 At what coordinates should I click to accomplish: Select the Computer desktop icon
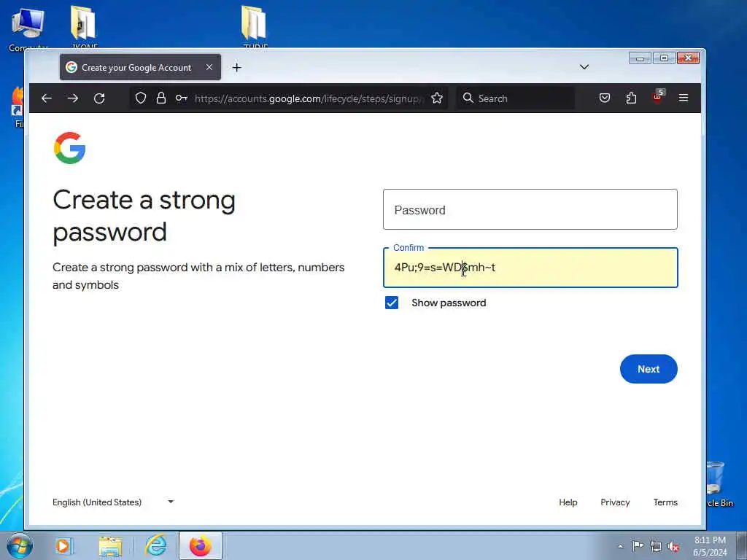pyautogui.click(x=28, y=28)
